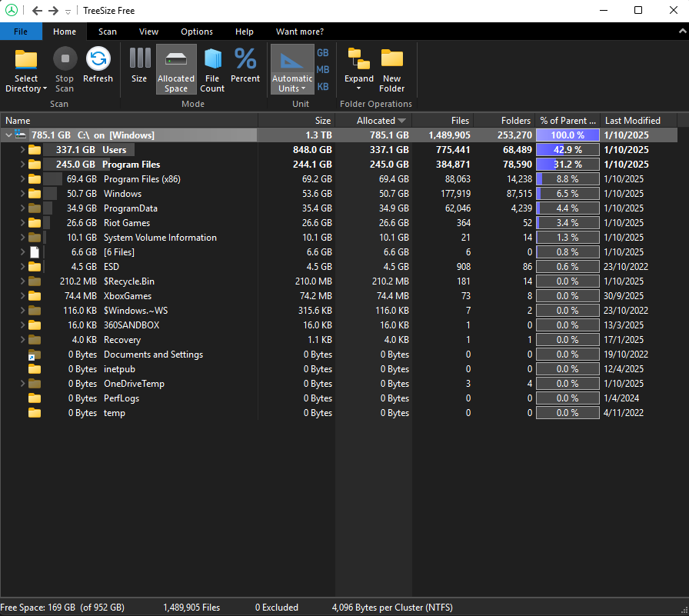This screenshot has height=616, width=689.
Task: Open the quick access toolbar dropdown
Action: pos(68,12)
